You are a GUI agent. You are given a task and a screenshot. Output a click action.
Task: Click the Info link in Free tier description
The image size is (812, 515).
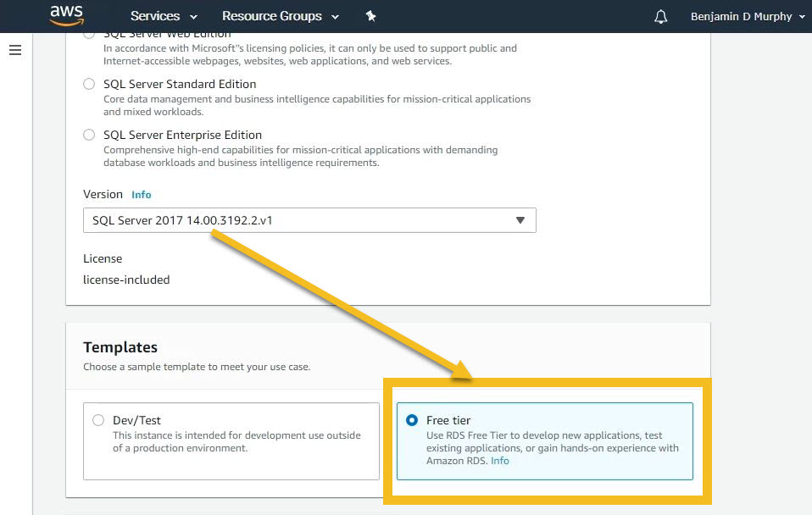click(500, 461)
